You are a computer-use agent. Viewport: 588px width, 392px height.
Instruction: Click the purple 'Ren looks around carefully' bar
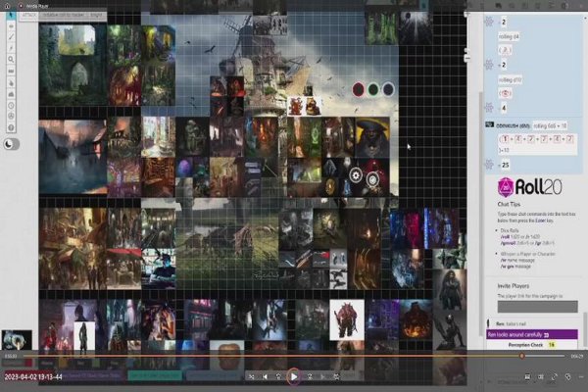pos(532,334)
